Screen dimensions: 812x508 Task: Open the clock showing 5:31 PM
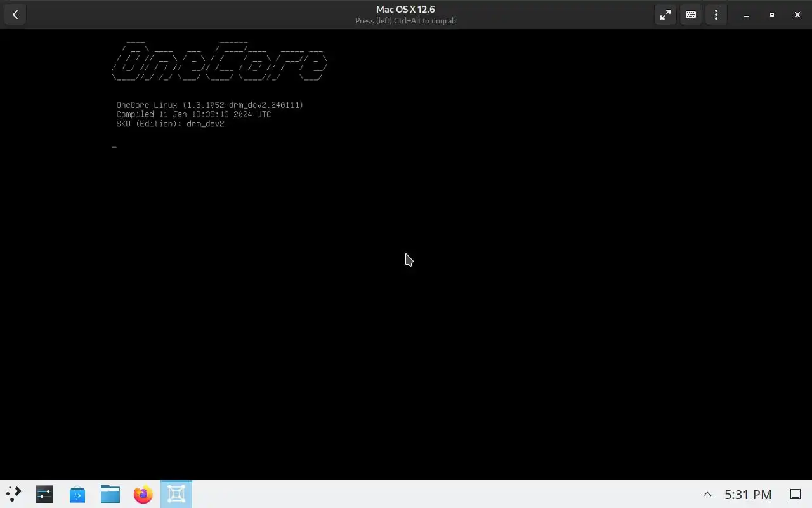tap(749, 495)
